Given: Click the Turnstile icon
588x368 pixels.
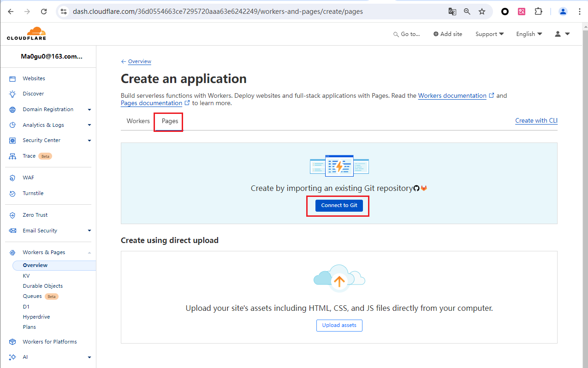Looking at the screenshot, I should click(12, 194).
